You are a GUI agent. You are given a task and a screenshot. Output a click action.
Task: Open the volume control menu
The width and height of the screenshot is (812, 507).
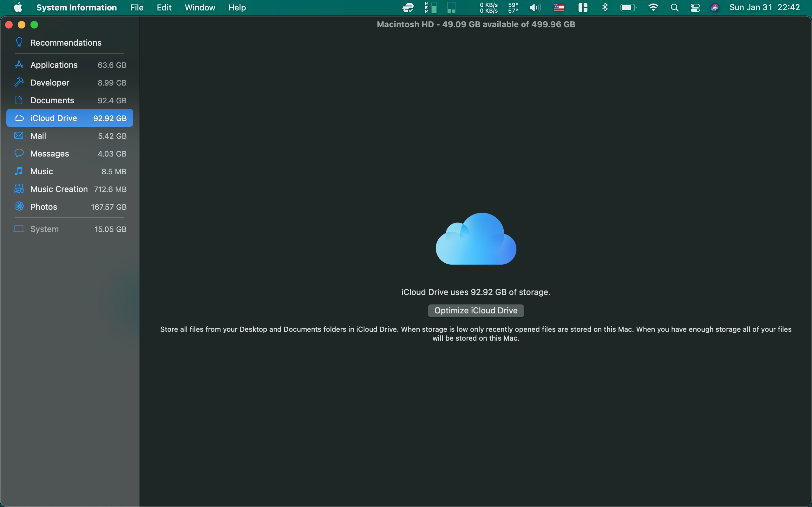point(535,7)
